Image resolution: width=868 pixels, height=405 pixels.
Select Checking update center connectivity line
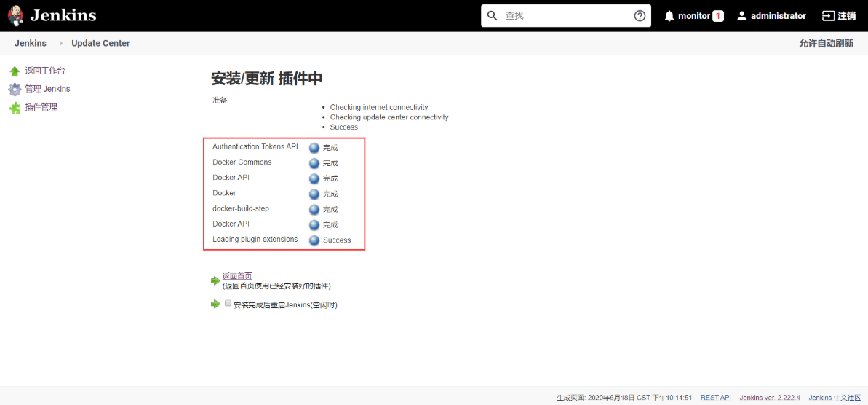click(x=389, y=117)
